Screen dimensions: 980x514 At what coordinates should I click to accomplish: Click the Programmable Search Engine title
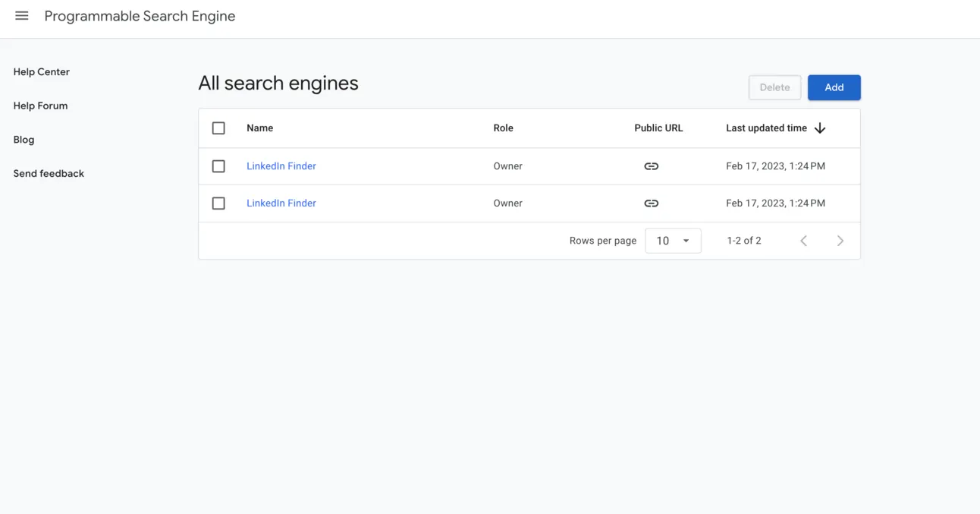pyautogui.click(x=140, y=16)
